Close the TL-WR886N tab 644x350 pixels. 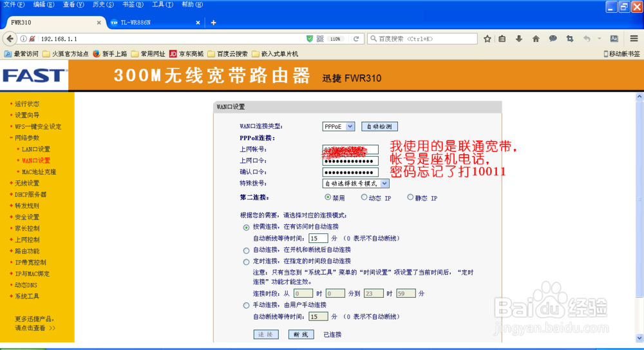(198, 23)
